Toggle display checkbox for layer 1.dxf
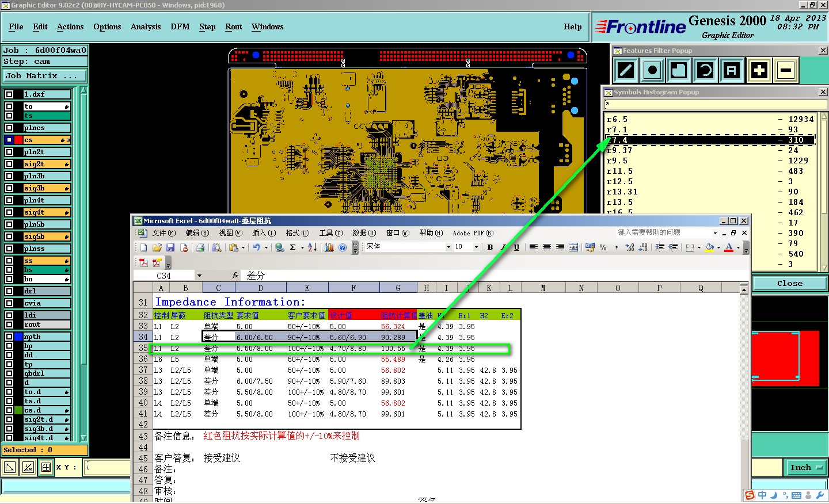829x504 pixels. click(x=9, y=94)
